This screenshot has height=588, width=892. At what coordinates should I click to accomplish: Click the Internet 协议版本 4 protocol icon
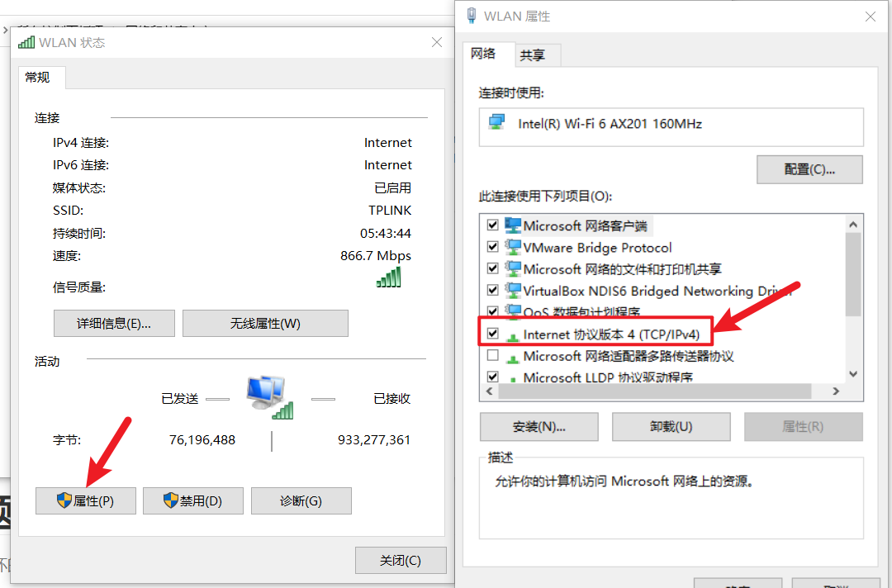coord(513,337)
